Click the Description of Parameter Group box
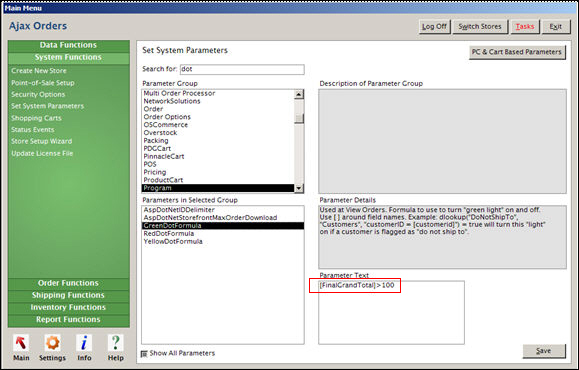Image resolution: width=579 pixels, height=370 pixels. pyautogui.click(x=442, y=141)
